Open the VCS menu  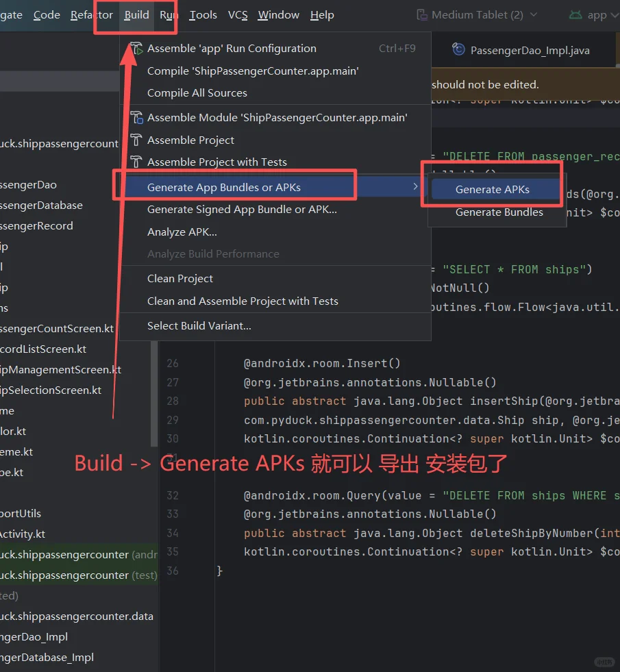[x=239, y=14]
